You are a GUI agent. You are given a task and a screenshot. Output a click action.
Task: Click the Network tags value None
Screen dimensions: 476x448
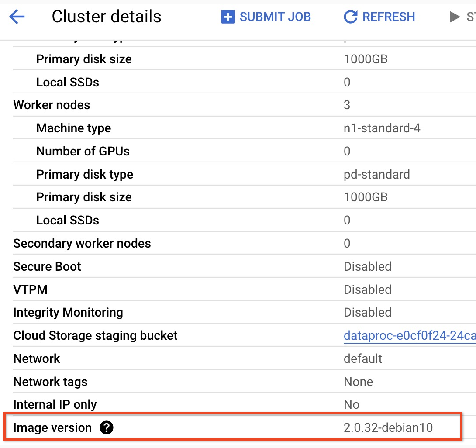point(358,382)
